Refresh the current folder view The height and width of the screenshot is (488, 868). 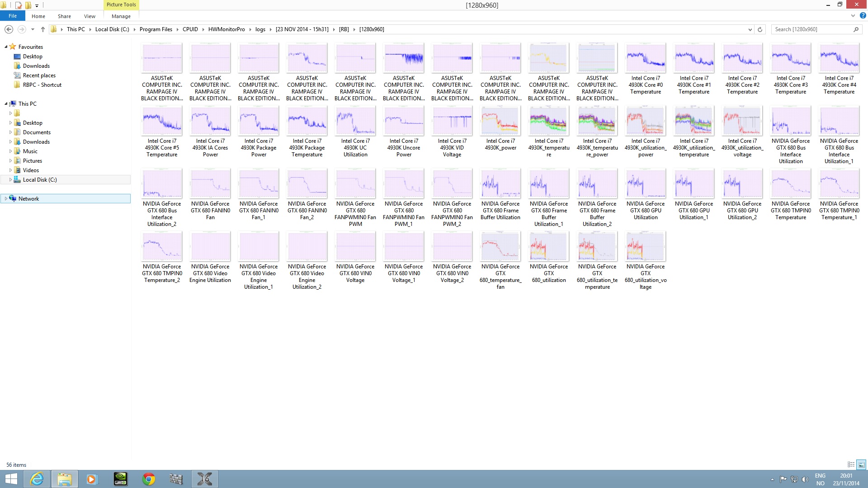coord(760,29)
